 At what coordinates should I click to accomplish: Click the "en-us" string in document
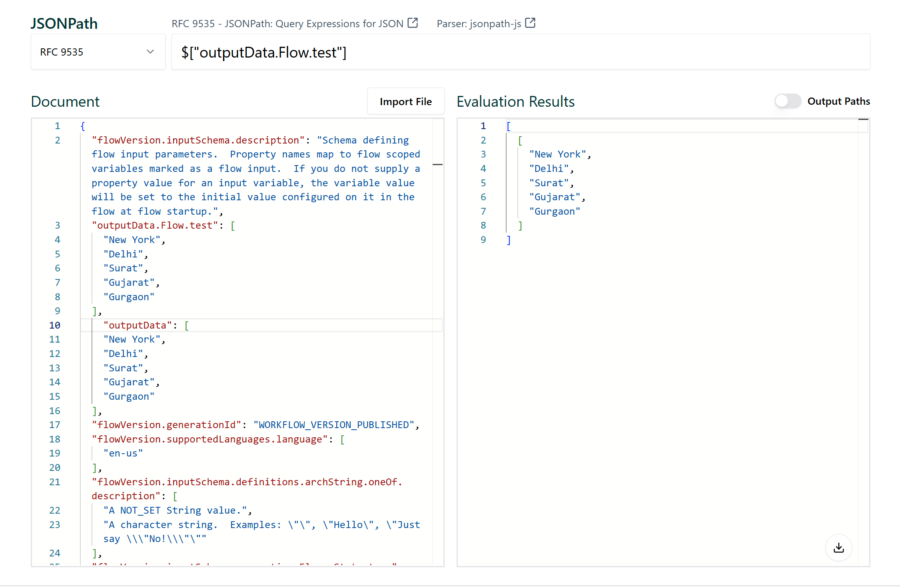coord(123,453)
